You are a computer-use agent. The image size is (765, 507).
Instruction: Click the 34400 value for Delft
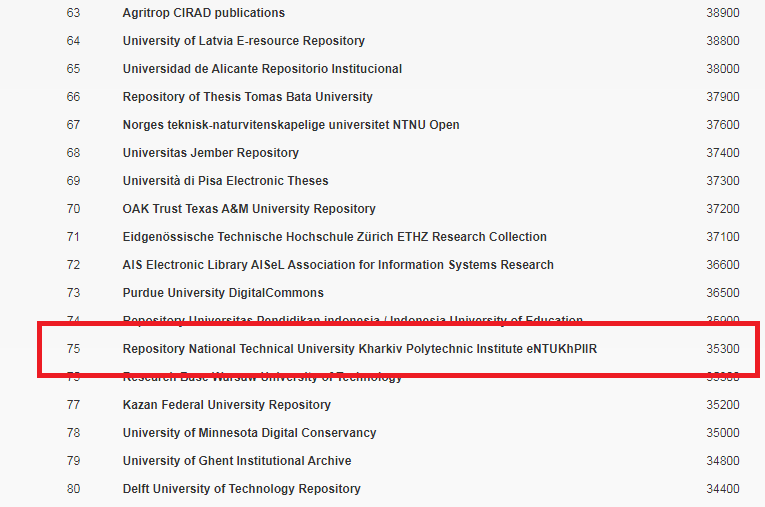tap(722, 489)
